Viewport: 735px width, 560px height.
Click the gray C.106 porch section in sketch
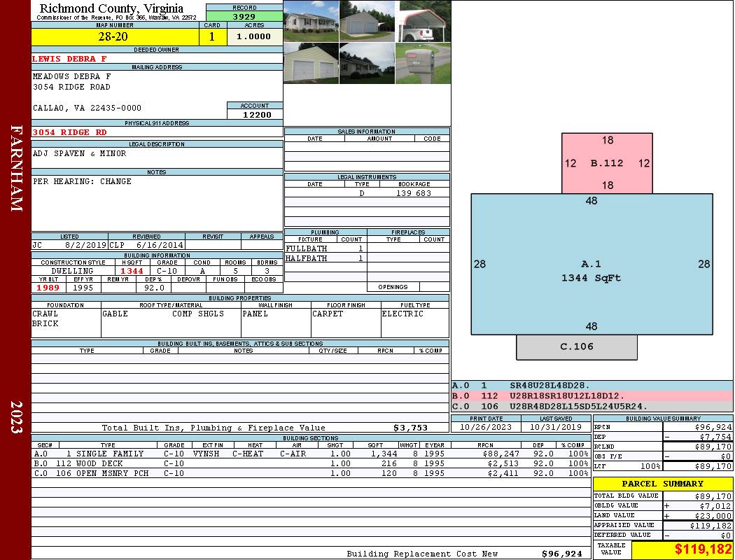pyautogui.click(x=577, y=346)
